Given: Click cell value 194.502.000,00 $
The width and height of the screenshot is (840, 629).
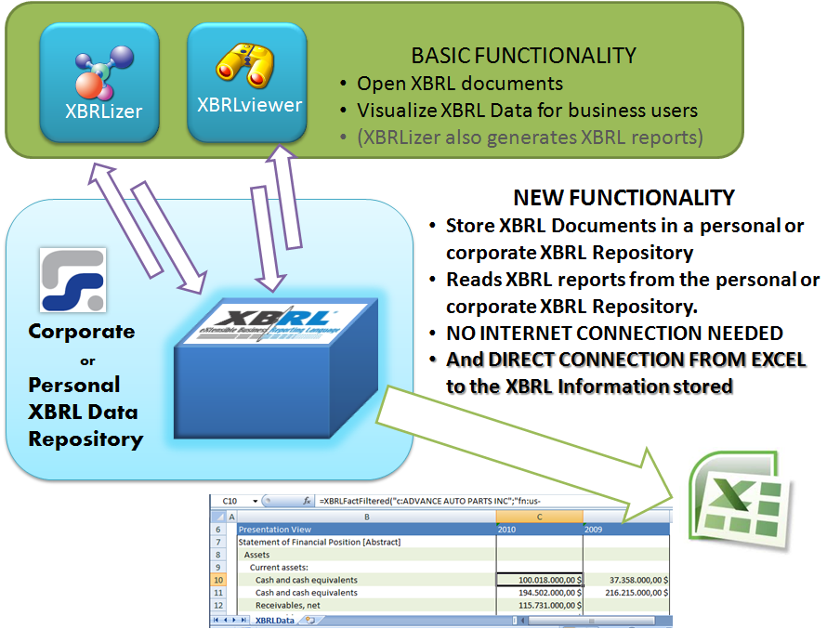Looking at the screenshot, I should point(540,593).
